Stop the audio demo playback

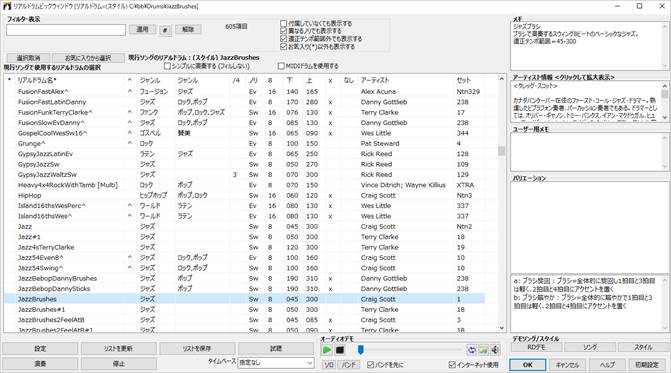tap(340, 350)
